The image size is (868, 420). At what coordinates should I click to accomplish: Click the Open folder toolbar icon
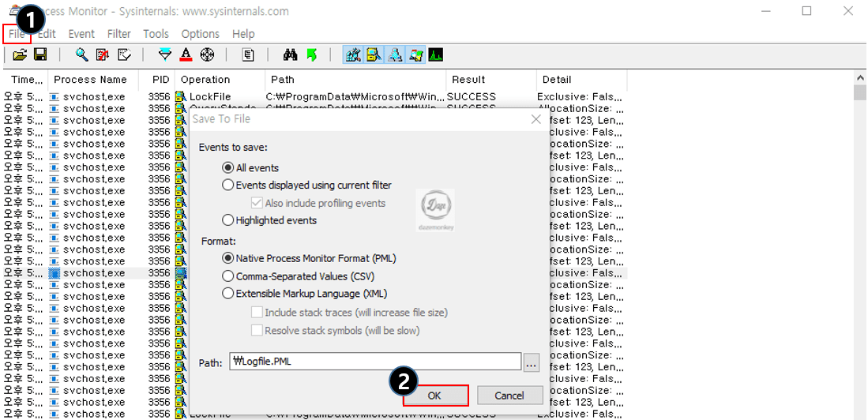coord(20,54)
